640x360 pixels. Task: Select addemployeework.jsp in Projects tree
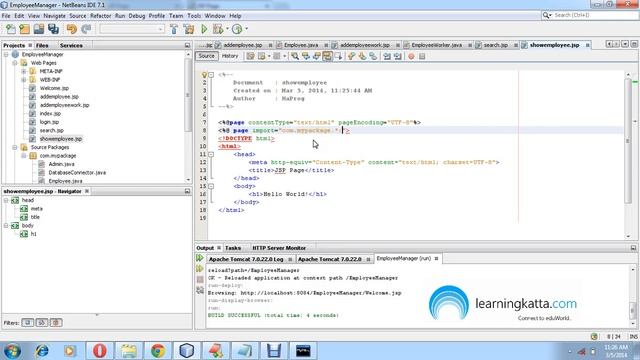(64, 105)
